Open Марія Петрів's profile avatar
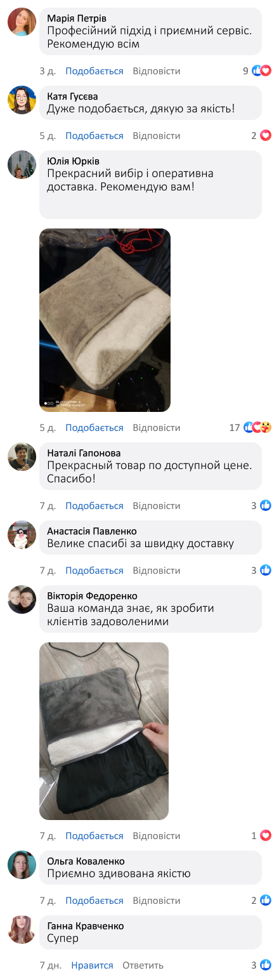279x980 pixels. point(22,22)
